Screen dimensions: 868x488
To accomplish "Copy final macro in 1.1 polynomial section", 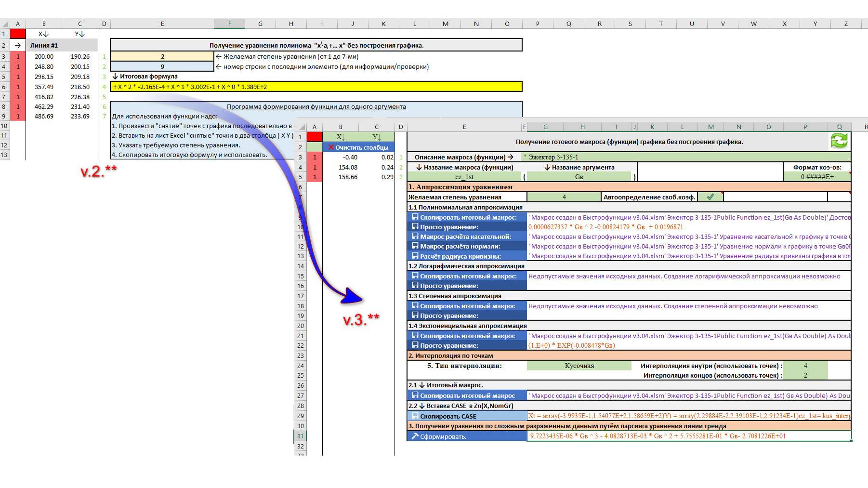I will (x=467, y=217).
